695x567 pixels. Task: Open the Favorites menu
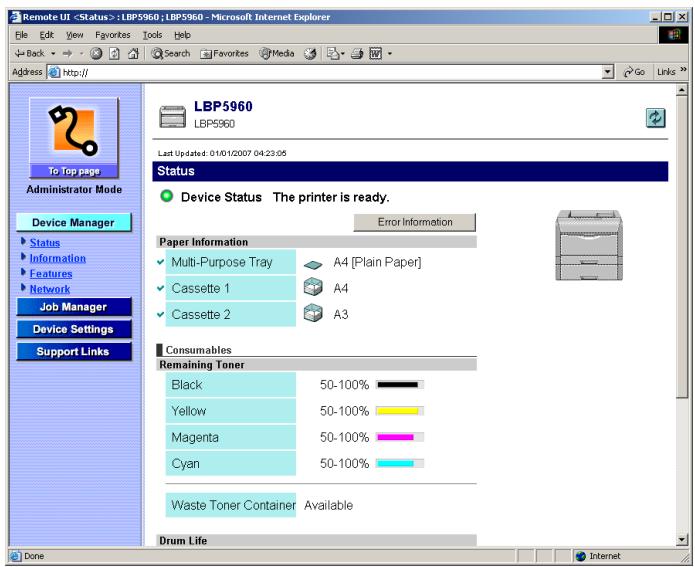click(113, 35)
